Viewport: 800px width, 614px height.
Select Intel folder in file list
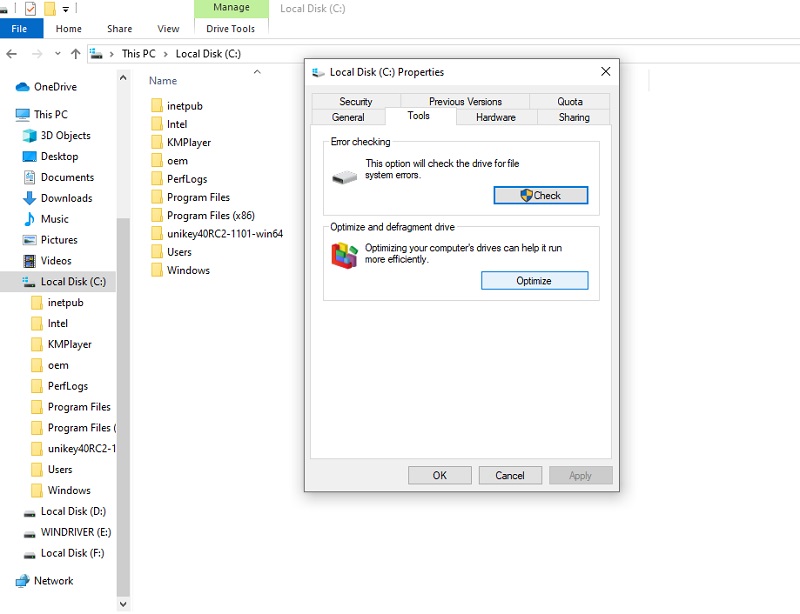coord(177,124)
